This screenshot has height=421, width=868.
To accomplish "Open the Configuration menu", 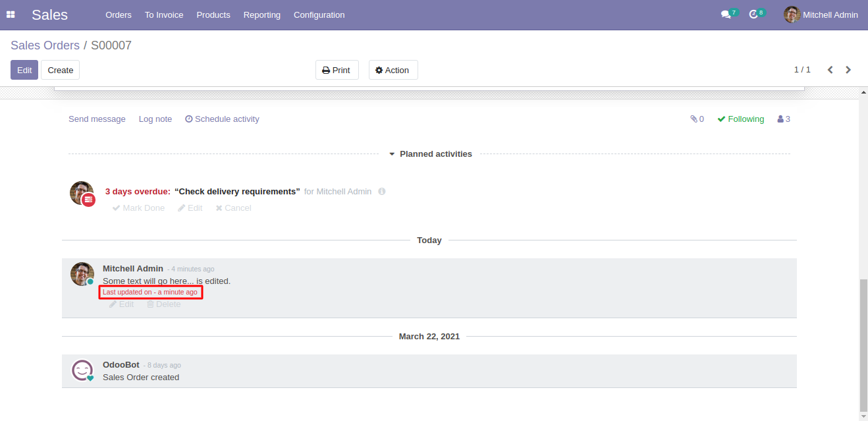I will click(319, 14).
